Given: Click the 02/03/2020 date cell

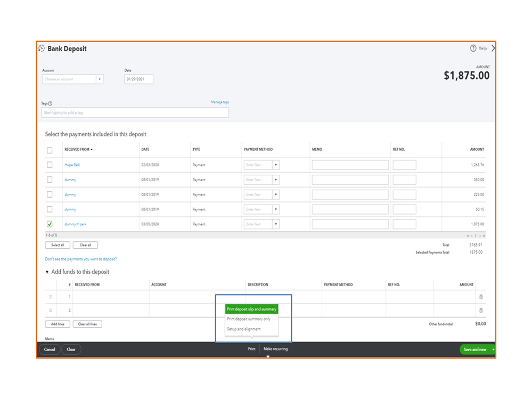Looking at the screenshot, I should click(150, 165).
